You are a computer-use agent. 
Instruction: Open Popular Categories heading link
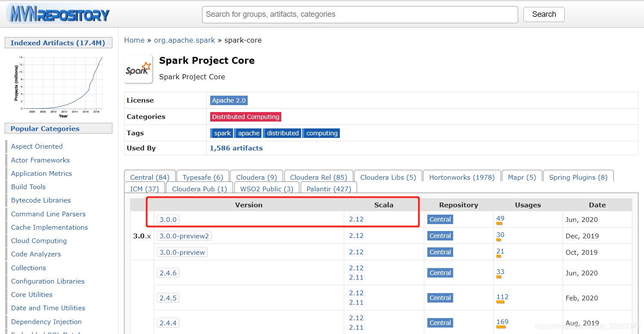coord(45,128)
